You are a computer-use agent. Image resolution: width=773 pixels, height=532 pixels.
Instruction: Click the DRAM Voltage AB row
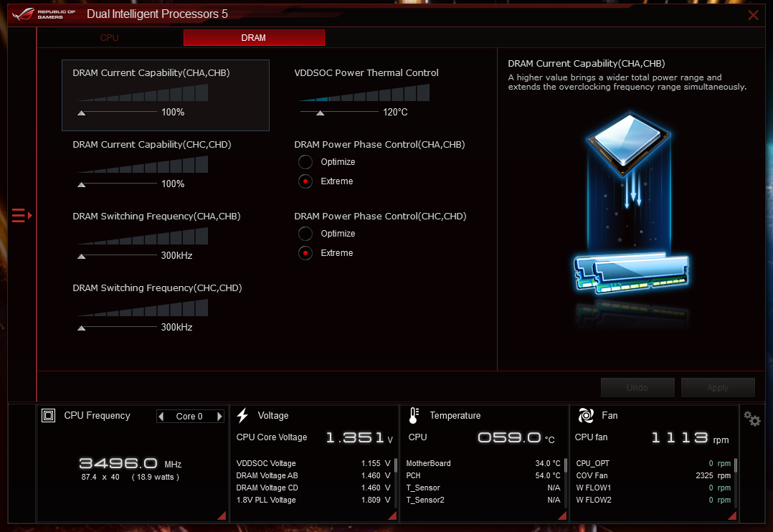click(x=313, y=476)
